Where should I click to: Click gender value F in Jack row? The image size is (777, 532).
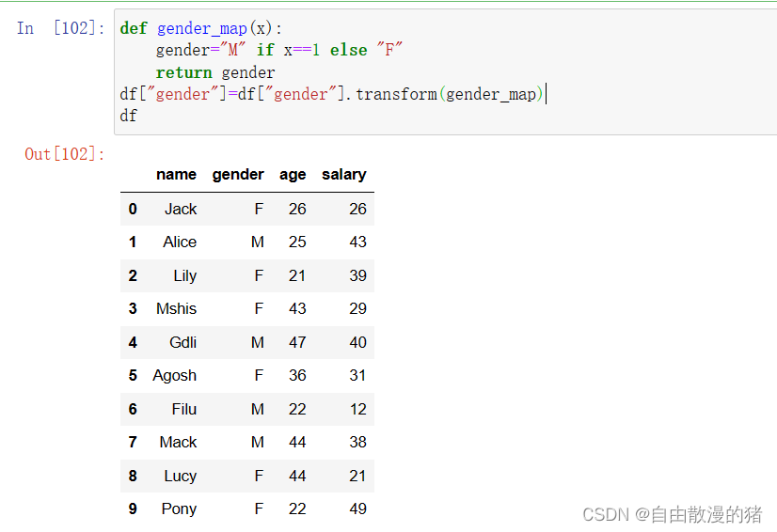tap(259, 209)
